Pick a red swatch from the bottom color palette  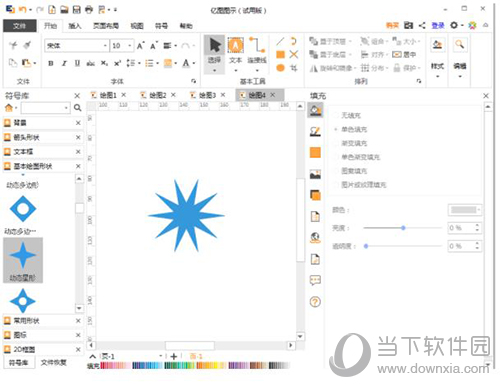[x=103, y=366]
